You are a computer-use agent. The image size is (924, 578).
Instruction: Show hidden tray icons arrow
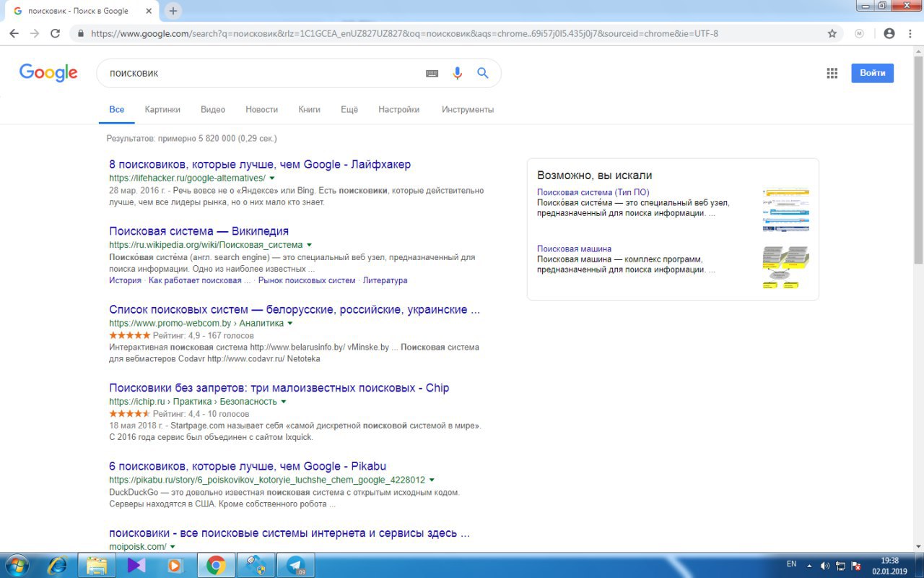coord(810,565)
